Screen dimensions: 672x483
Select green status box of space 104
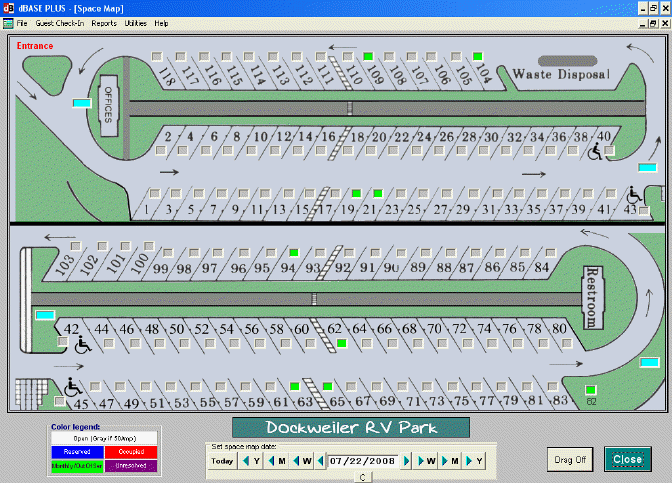(477, 56)
